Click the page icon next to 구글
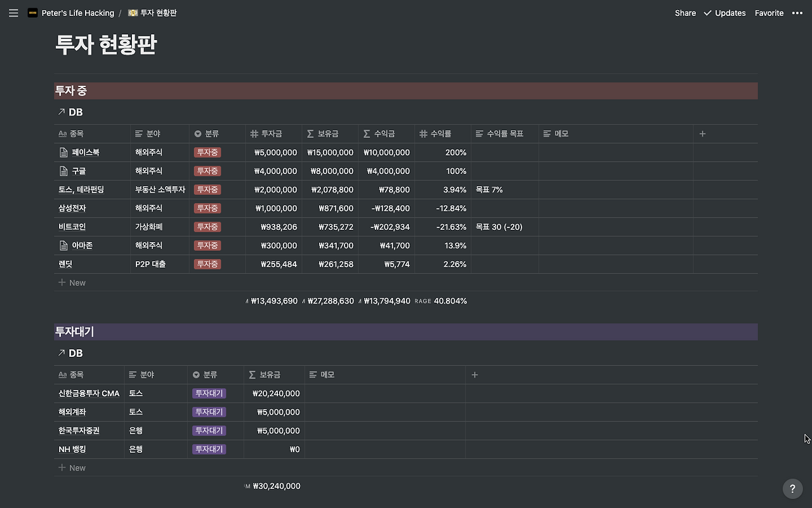This screenshot has width=812, height=508. 63,171
